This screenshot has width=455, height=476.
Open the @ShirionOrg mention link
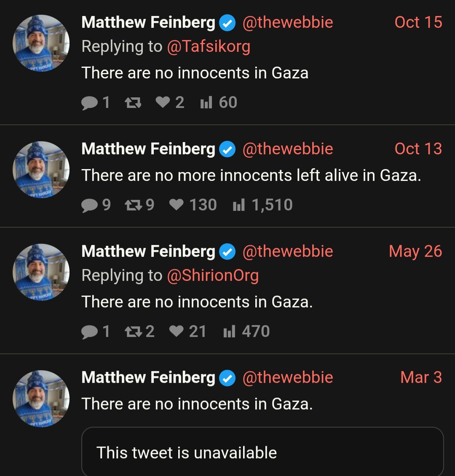(x=213, y=276)
